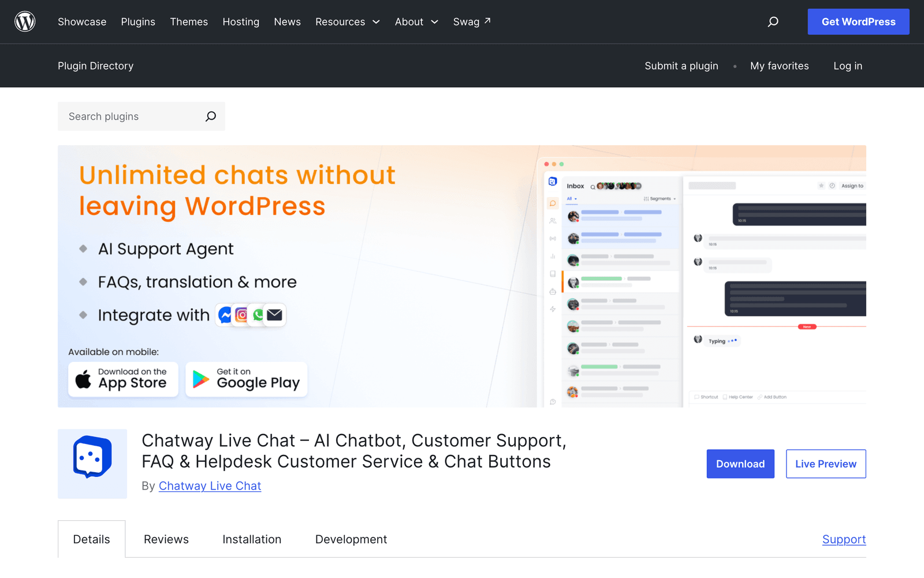
Task: Open the Showcase menu item
Action: pyautogui.click(x=82, y=22)
